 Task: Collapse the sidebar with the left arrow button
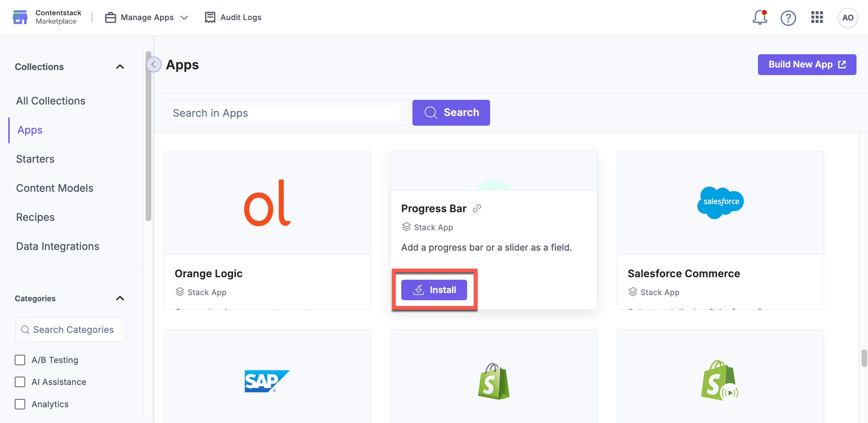pyautogui.click(x=154, y=64)
